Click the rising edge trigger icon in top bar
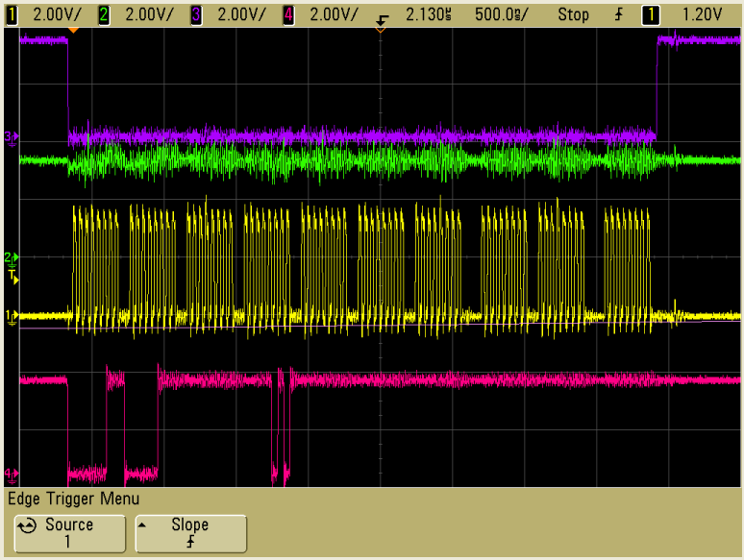The image size is (744, 560). point(619,15)
